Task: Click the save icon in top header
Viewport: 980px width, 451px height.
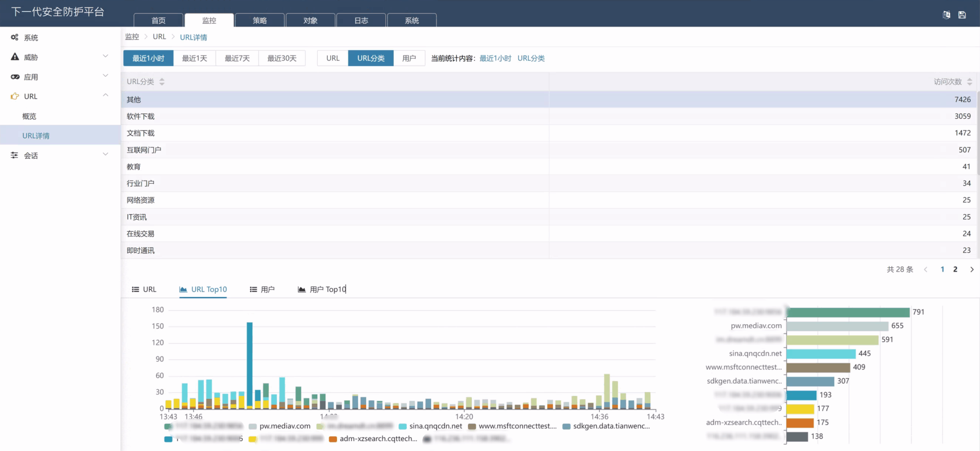Action: pos(962,15)
